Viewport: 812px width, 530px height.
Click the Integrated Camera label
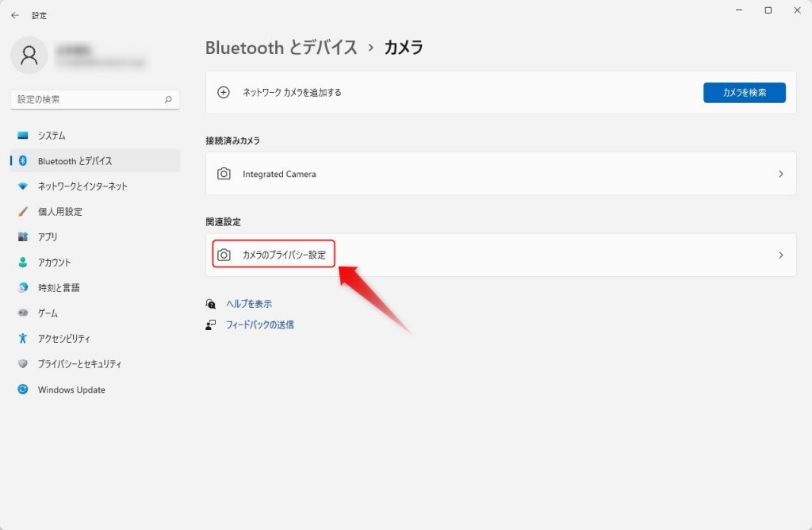[x=279, y=174]
